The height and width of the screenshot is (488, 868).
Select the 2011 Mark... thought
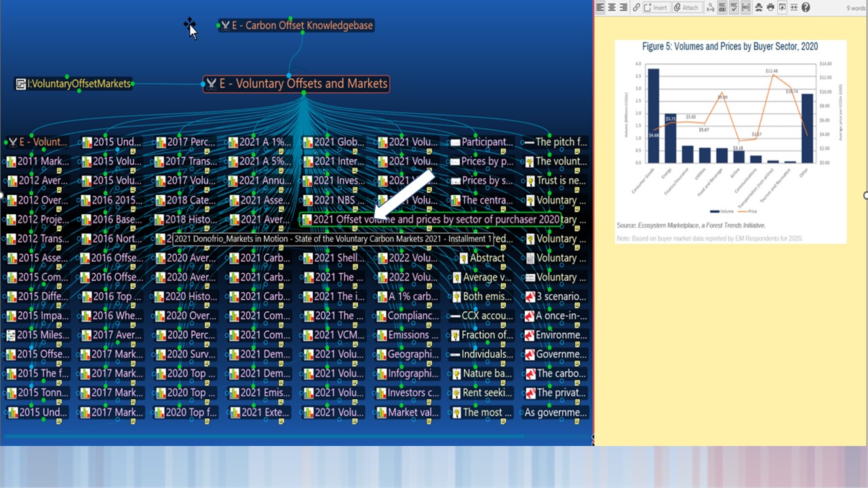pos(37,162)
